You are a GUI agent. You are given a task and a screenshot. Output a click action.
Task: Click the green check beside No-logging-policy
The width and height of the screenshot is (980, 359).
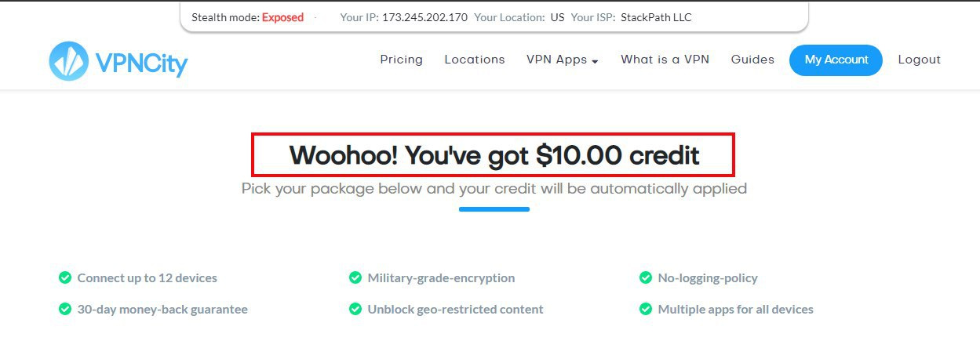click(646, 277)
